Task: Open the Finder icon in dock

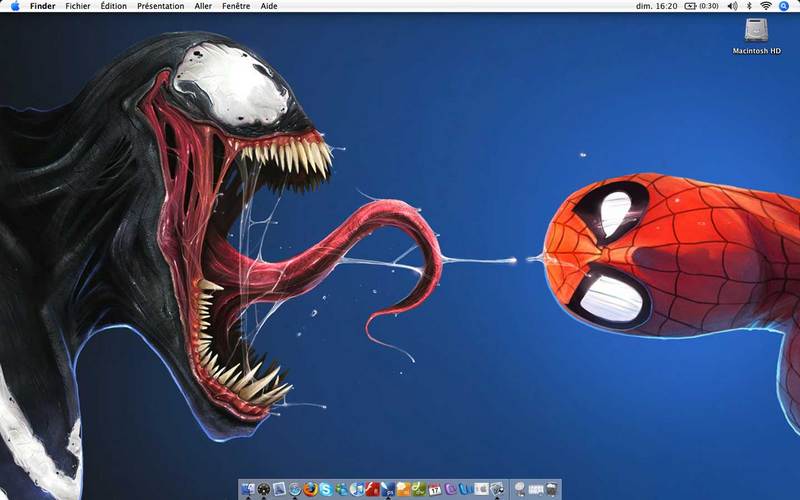Action: pyautogui.click(x=248, y=489)
